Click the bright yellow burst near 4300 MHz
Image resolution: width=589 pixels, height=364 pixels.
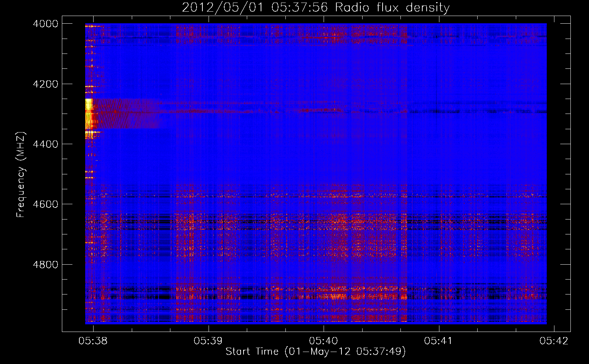pyautogui.click(x=89, y=114)
